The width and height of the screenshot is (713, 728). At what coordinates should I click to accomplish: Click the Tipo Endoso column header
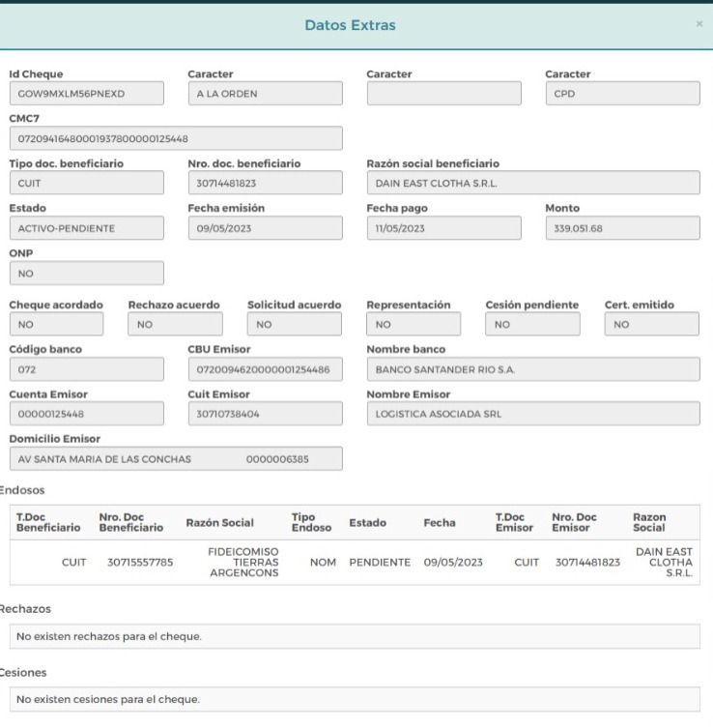coord(311,522)
